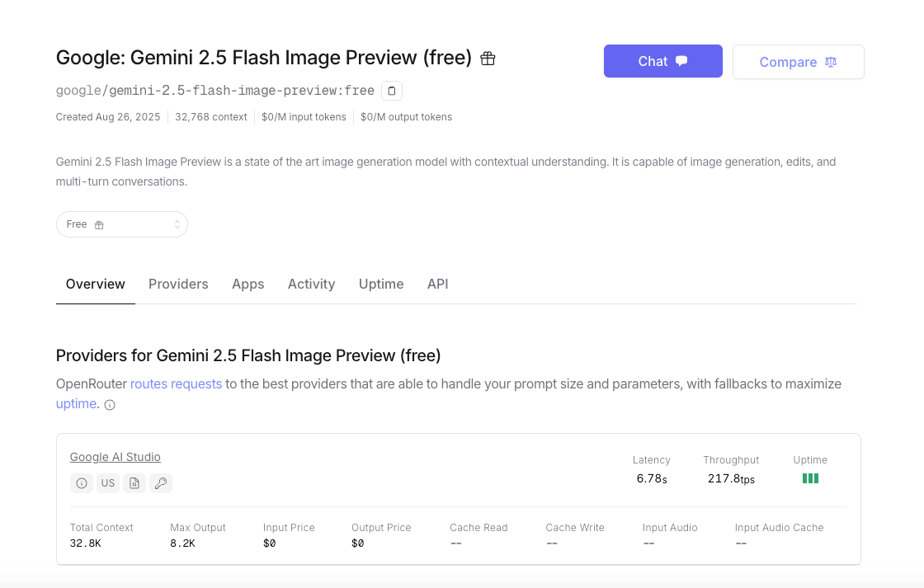Click the 'Created Aug 26, 2025' text

point(108,117)
